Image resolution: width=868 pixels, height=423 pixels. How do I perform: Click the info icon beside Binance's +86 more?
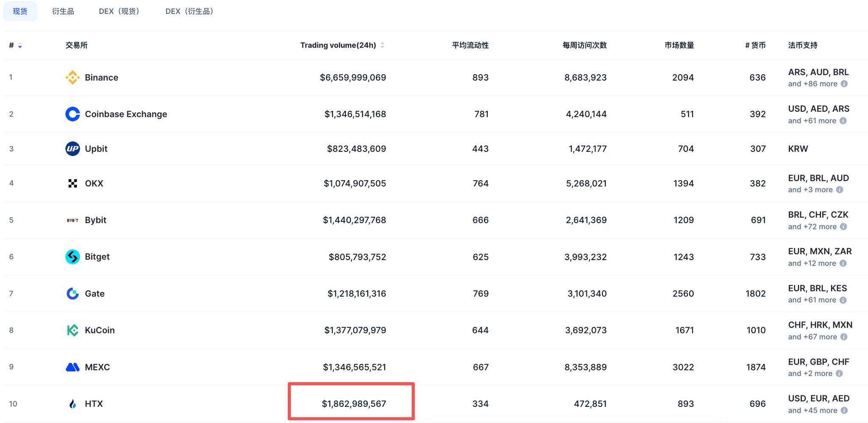[844, 84]
